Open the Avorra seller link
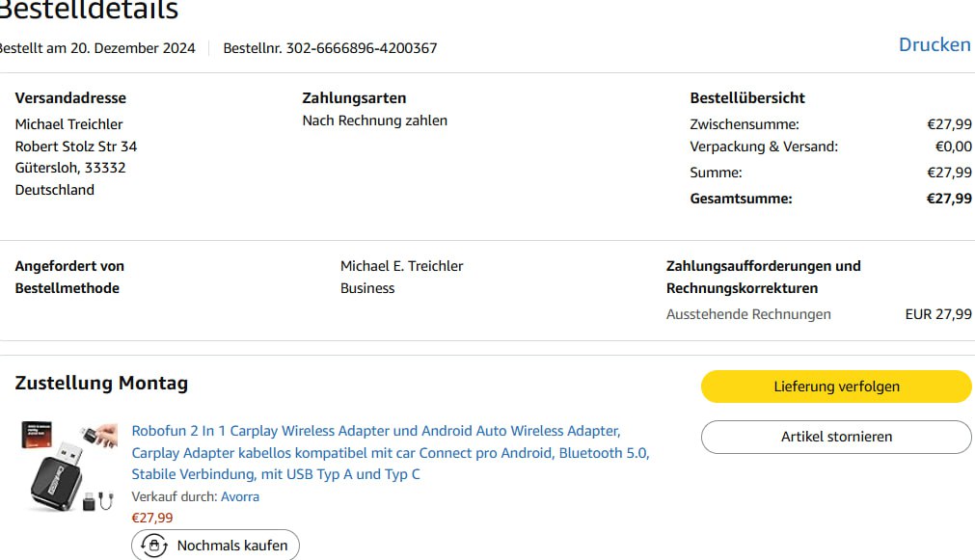Screen dimensions: 975x560 point(239,496)
